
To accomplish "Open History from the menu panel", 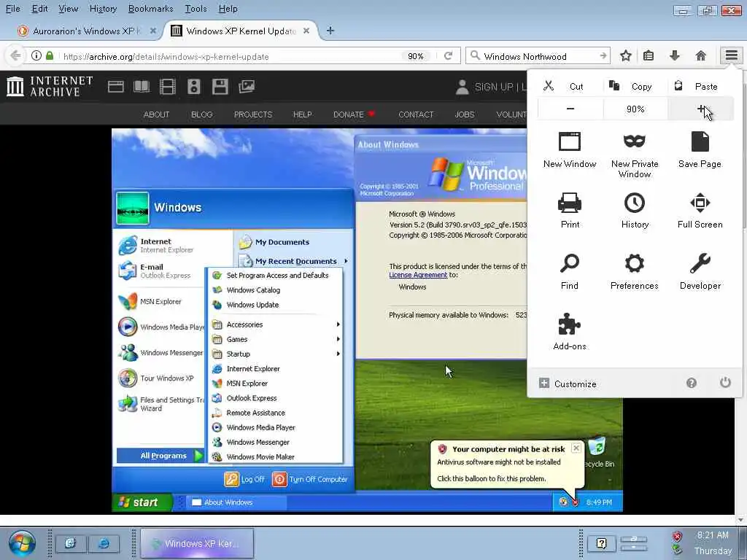I will (x=635, y=211).
